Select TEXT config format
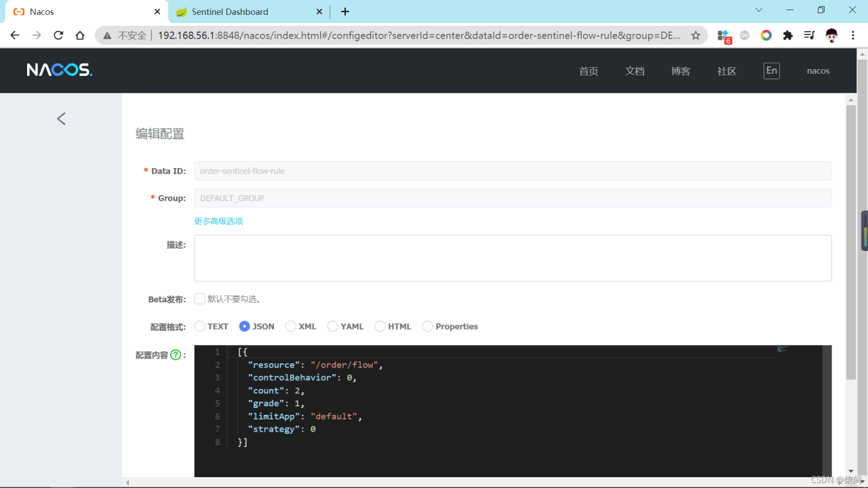The image size is (868, 488). click(199, 326)
